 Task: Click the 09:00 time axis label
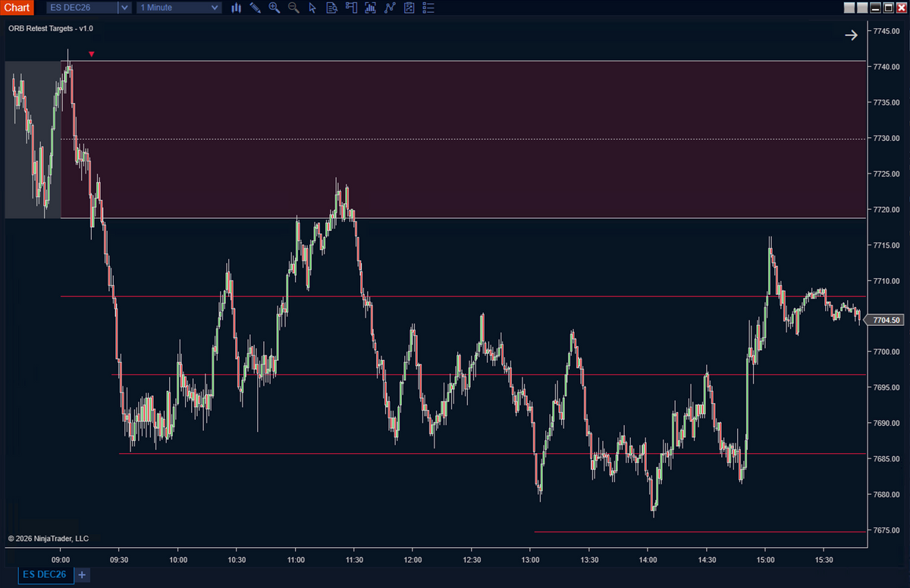pyautogui.click(x=60, y=560)
